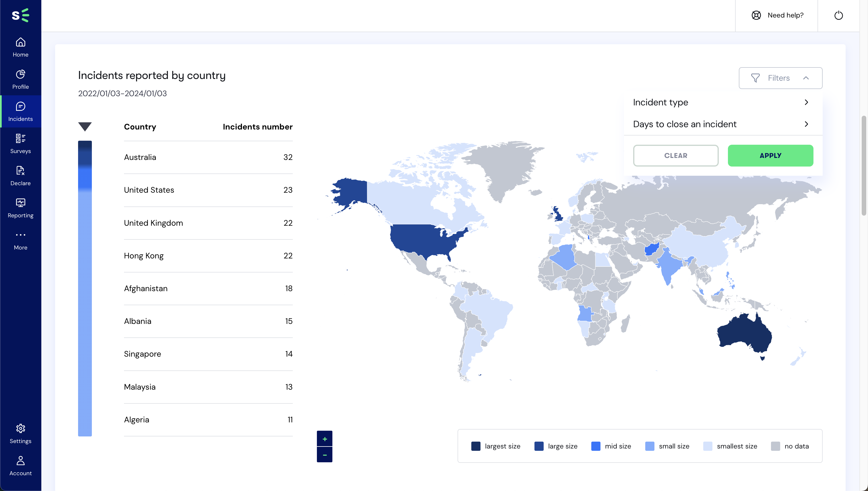868x491 pixels.
Task: Open the Home sidebar icon
Action: click(x=21, y=42)
